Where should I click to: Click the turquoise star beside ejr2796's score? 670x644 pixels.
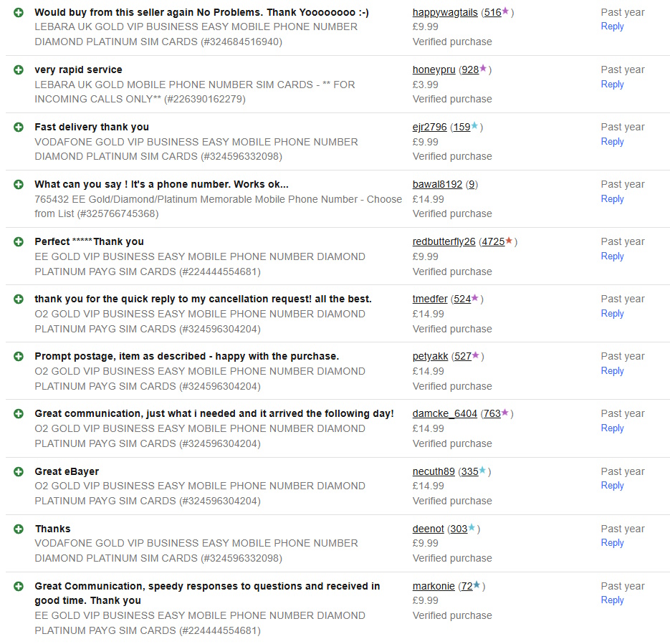[x=474, y=126]
